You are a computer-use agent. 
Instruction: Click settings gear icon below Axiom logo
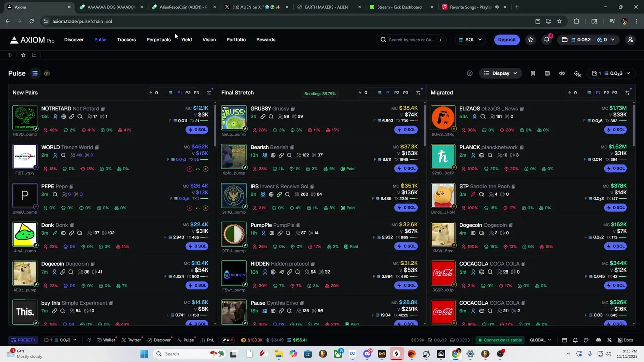(x=9, y=55)
